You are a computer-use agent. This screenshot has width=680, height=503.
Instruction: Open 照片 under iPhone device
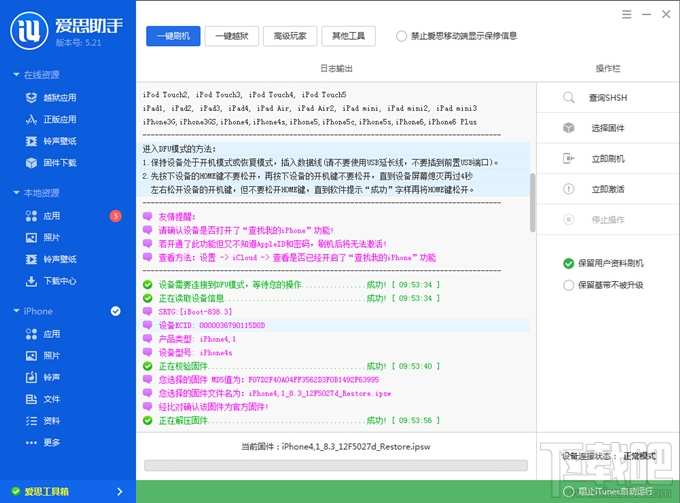[43, 356]
